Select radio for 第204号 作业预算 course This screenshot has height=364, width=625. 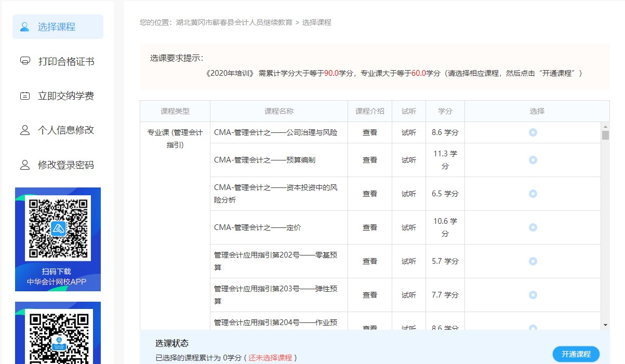tap(533, 327)
